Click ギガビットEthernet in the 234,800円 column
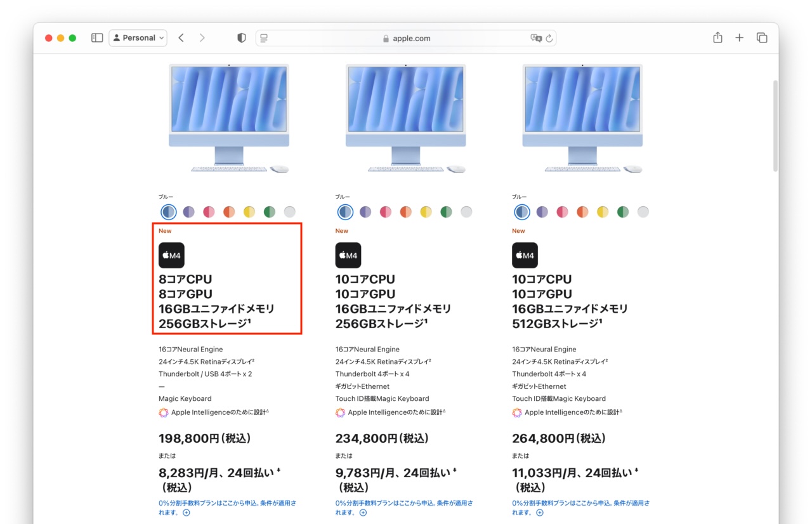812x524 pixels. (x=362, y=386)
